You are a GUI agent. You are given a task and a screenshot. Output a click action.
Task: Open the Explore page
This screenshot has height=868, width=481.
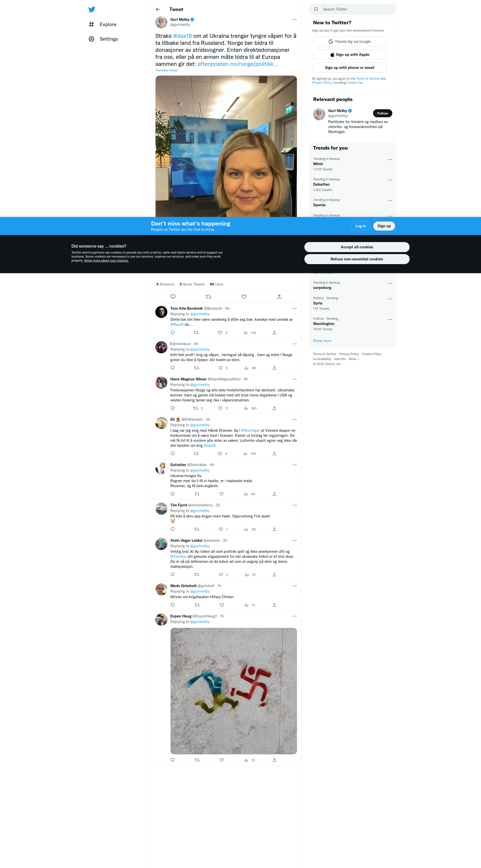[102, 24]
